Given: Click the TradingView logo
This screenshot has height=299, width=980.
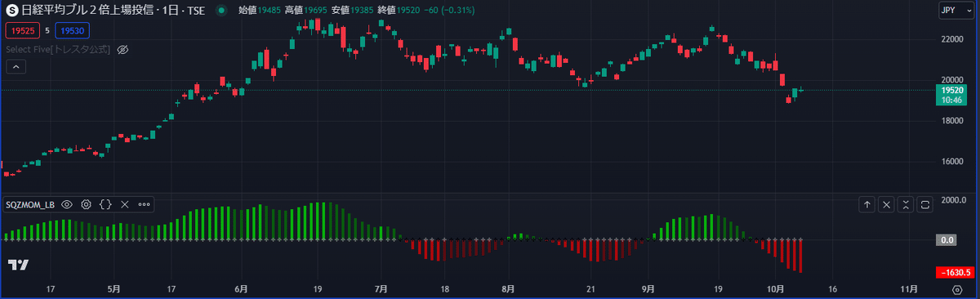Looking at the screenshot, I should point(19,265).
